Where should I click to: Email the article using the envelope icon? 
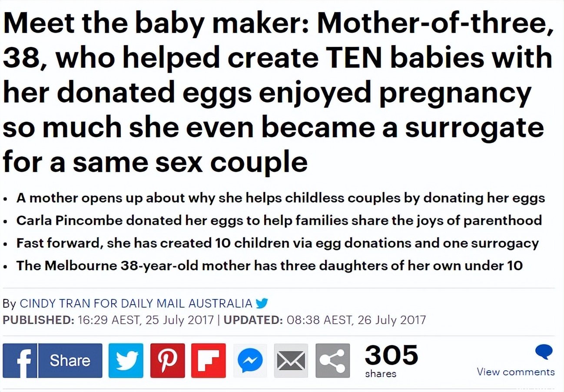click(291, 361)
